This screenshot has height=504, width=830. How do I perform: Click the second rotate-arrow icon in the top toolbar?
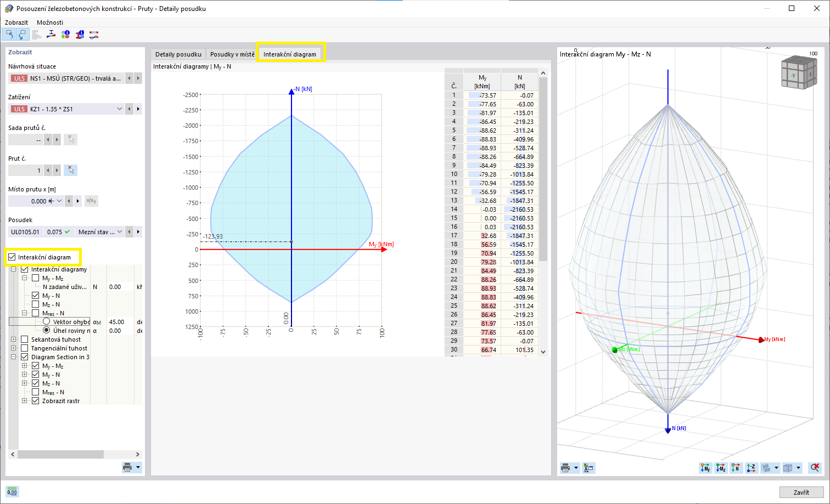[x=22, y=35]
